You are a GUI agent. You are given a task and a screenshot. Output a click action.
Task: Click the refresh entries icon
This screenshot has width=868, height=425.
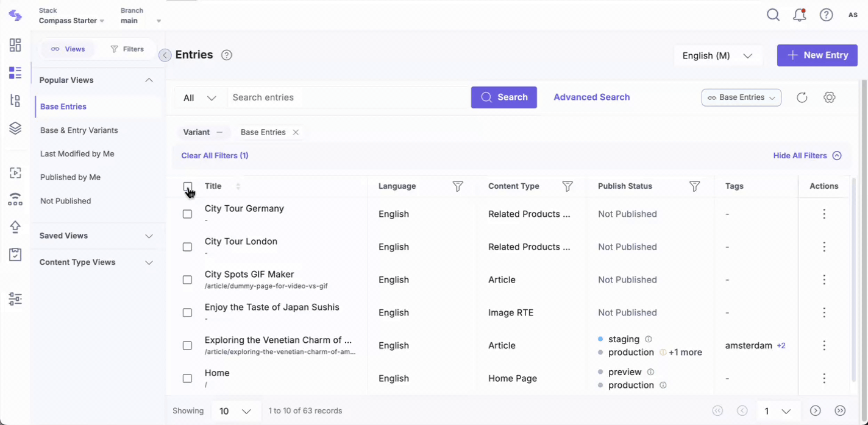[802, 97]
